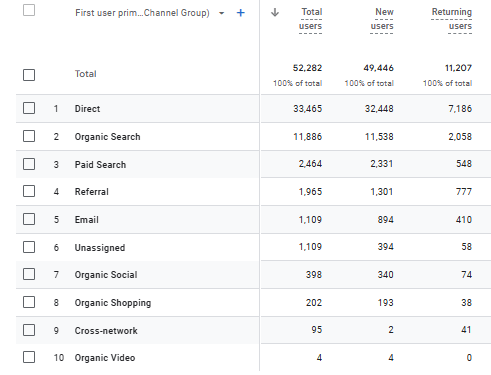
Task: Click Cross-network total users value 95
Action: coord(317,330)
